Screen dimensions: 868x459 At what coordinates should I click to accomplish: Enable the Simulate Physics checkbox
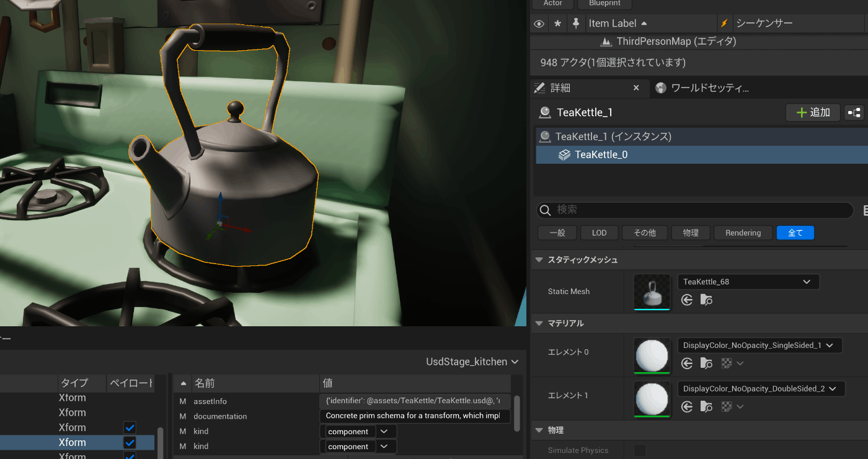pyautogui.click(x=640, y=450)
